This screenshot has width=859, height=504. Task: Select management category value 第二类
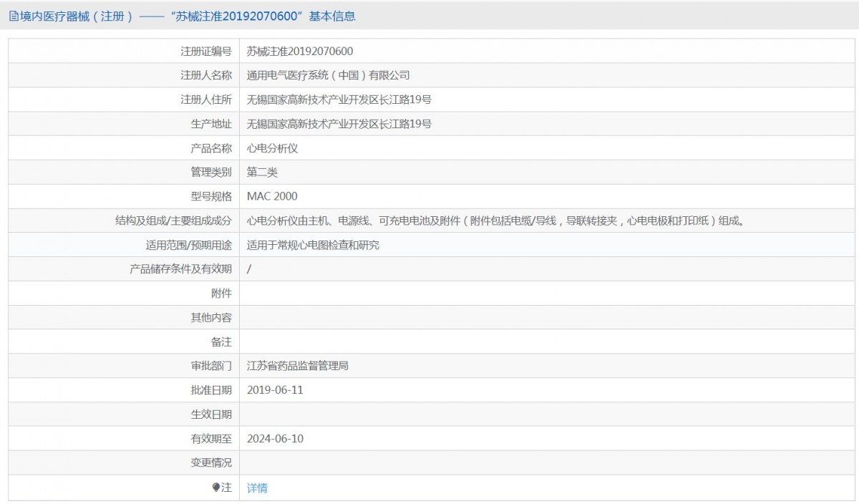[262, 172]
